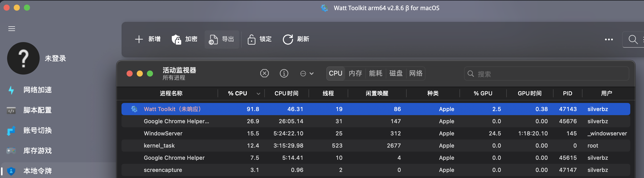
Task: Switch to the 能耗 tab
Action: coord(376,74)
